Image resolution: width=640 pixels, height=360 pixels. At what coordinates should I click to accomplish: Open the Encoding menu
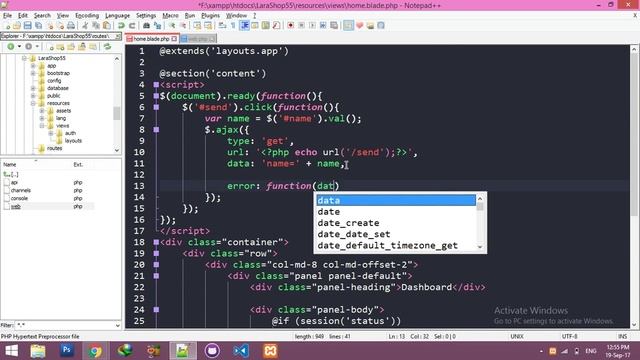click(x=87, y=16)
